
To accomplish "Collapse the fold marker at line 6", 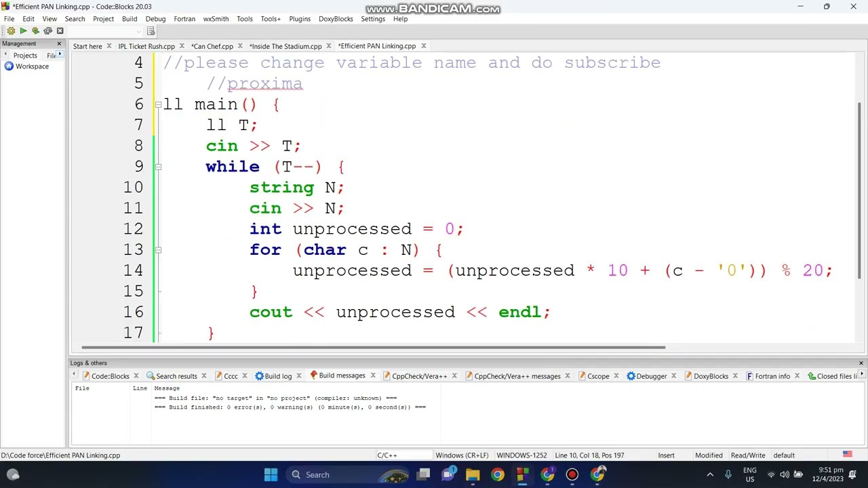I will point(158,104).
